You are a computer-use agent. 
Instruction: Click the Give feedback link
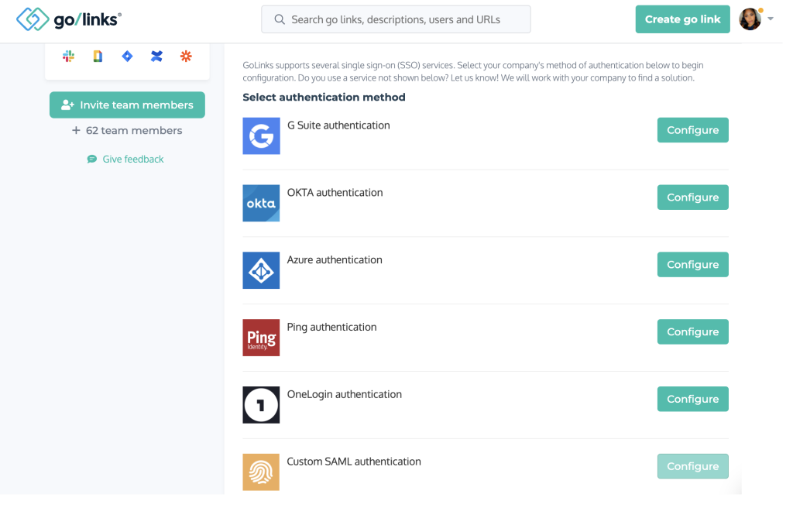(125, 159)
